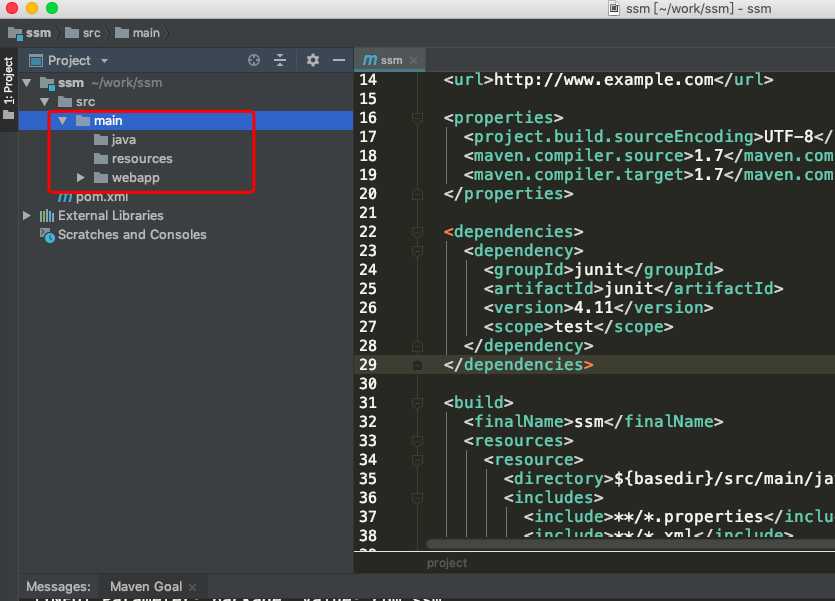This screenshot has width=835, height=601.
Task: Click the pom.xml Maven file icon
Action: [x=65, y=197]
